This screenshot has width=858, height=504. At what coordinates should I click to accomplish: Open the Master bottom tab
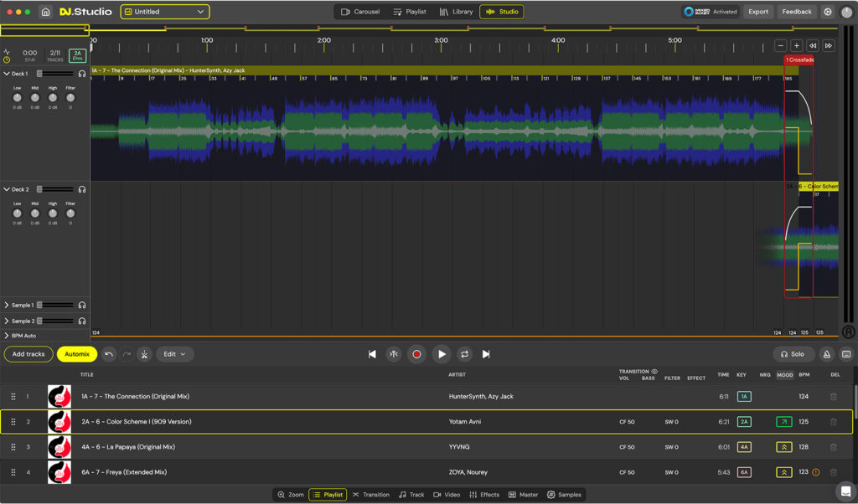(x=523, y=495)
